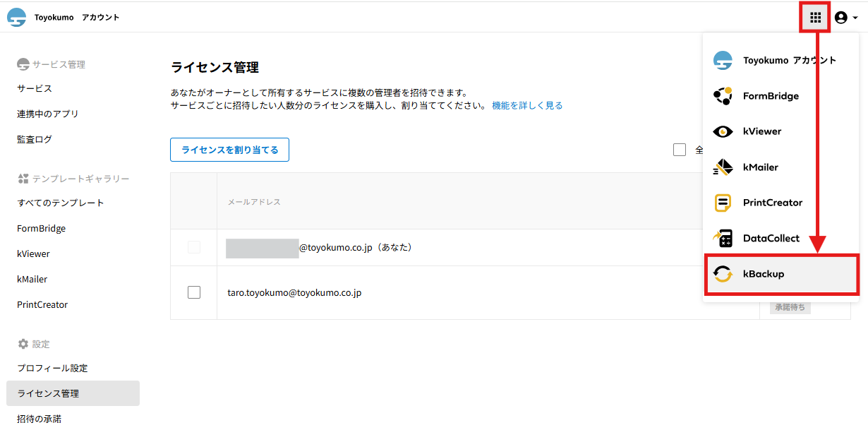
Task: Open サービス in the sidebar
Action: pos(35,88)
